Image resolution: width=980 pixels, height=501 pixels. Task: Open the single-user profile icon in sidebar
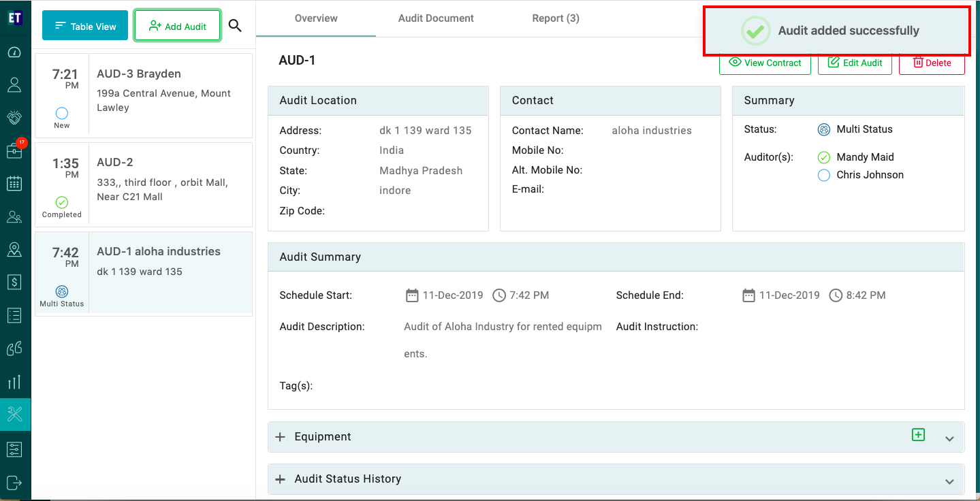coord(14,85)
